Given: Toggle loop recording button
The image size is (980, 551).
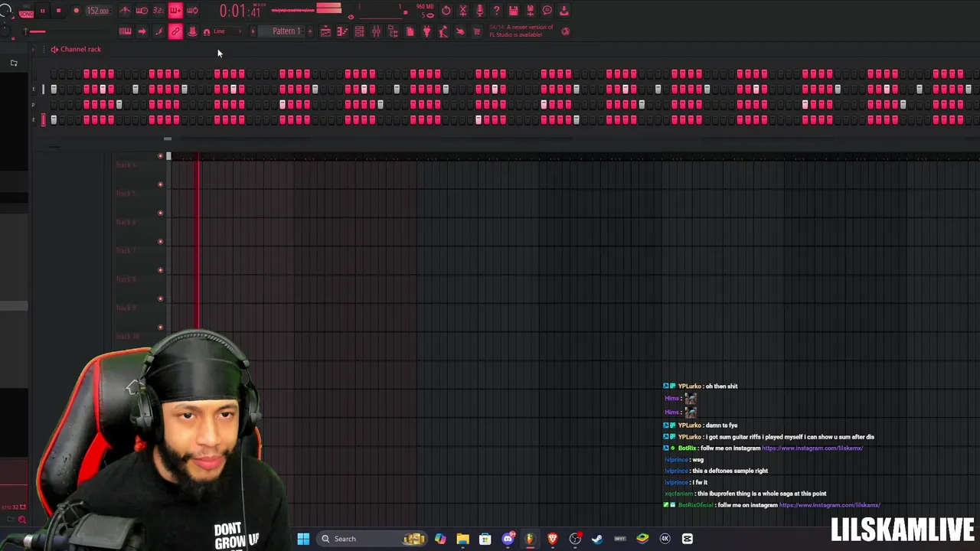Looking at the screenshot, I should [192, 11].
